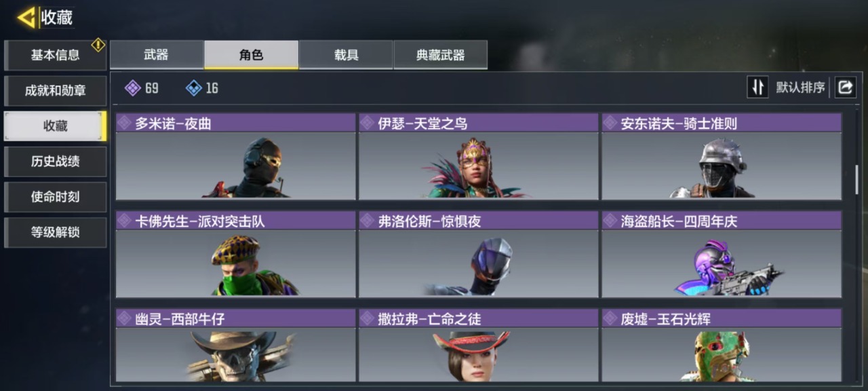Click the diamond icon beside 多米诺-夜曲
Image resolution: width=868 pixels, height=391 pixels.
(x=124, y=123)
